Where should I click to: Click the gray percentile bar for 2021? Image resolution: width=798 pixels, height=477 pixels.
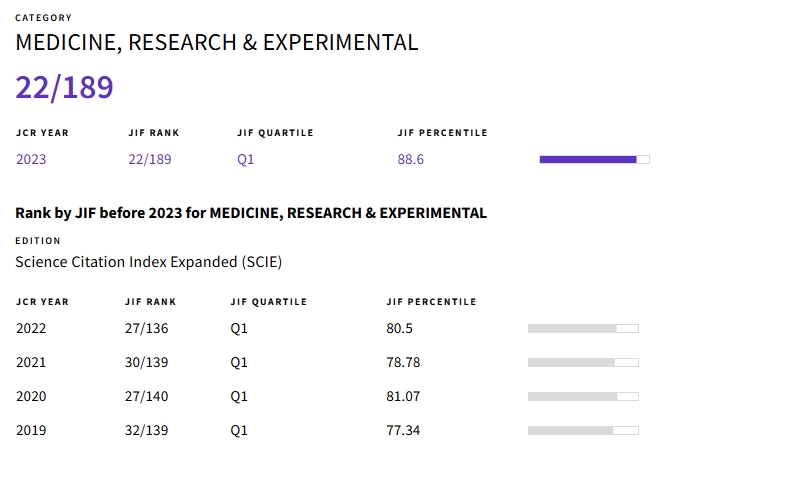pyautogui.click(x=583, y=362)
